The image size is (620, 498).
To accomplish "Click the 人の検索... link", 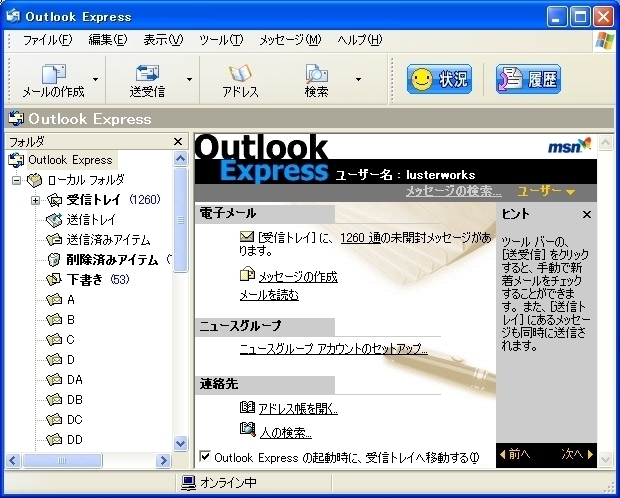I will click(x=286, y=433).
